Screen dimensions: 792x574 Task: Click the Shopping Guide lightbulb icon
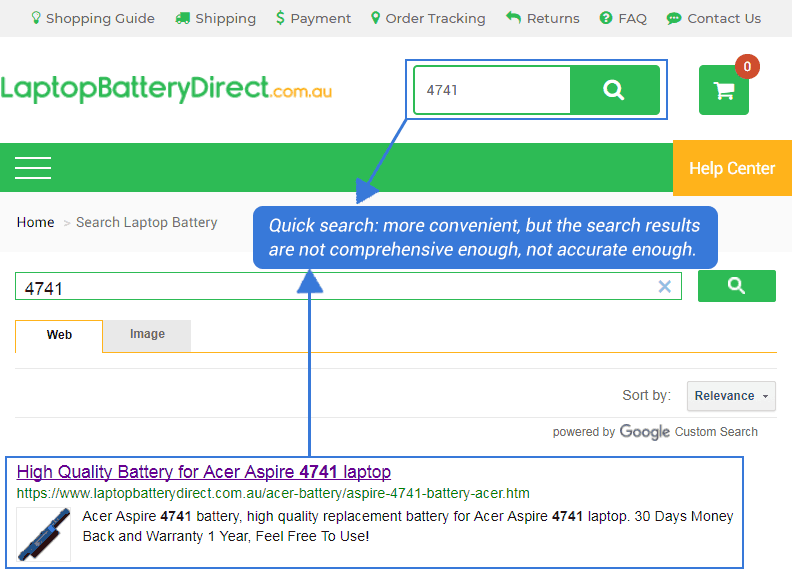(36, 18)
